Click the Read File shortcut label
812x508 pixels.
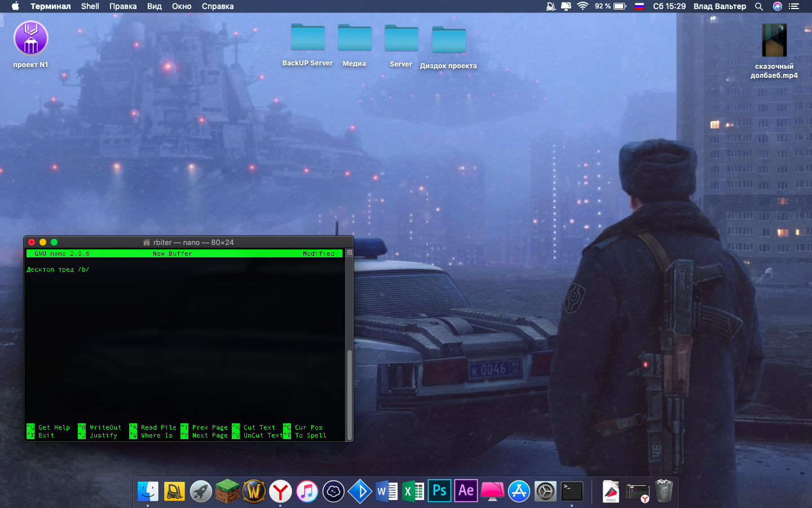point(158,427)
